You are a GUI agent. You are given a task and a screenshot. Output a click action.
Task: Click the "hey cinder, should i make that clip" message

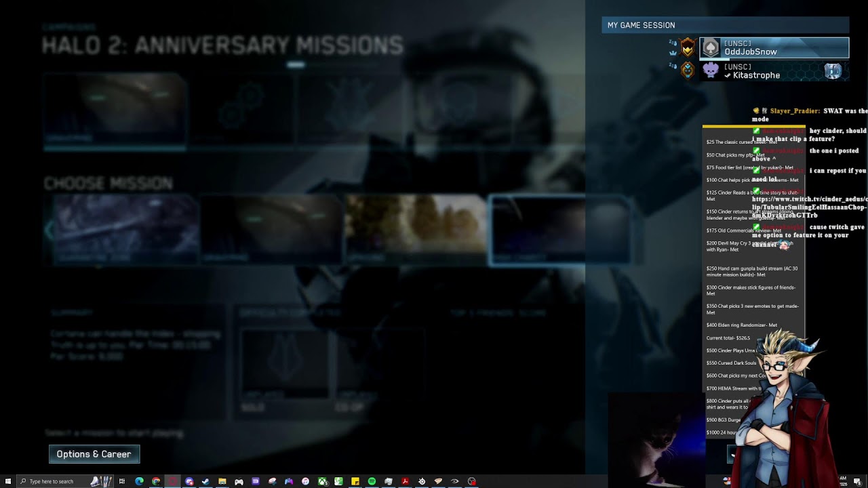coord(809,135)
